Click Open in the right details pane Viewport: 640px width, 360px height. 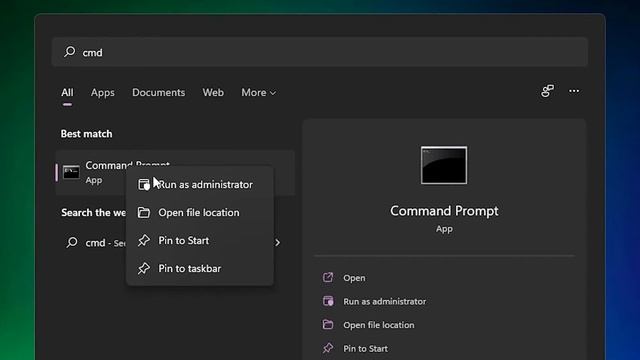(x=354, y=278)
